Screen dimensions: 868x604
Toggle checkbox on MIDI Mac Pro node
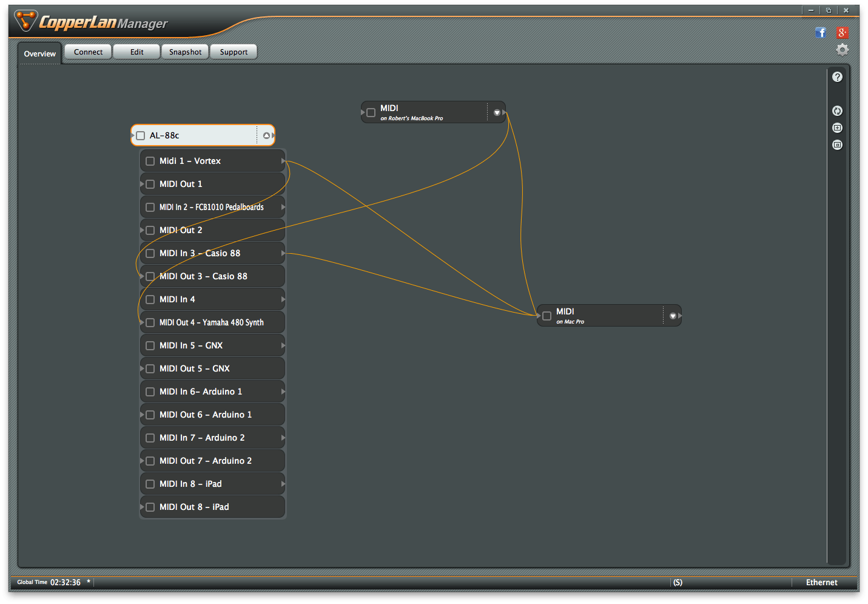(547, 316)
